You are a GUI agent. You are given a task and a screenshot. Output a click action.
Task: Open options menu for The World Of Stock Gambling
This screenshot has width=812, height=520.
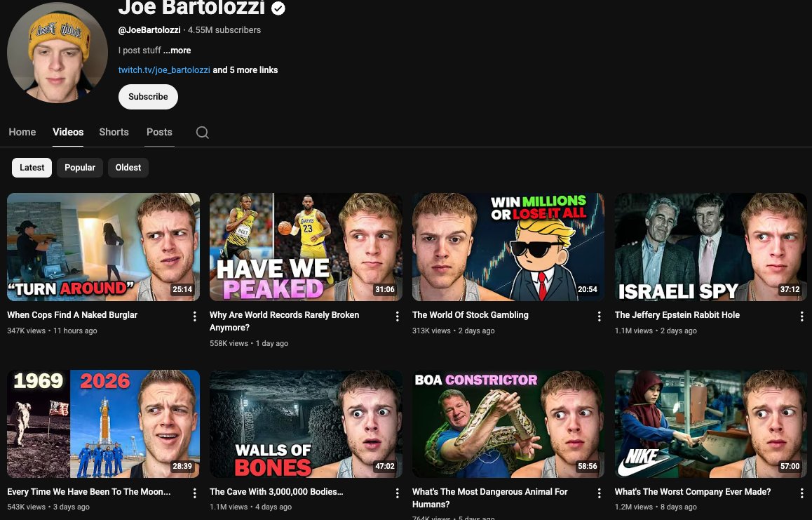tap(599, 316)
